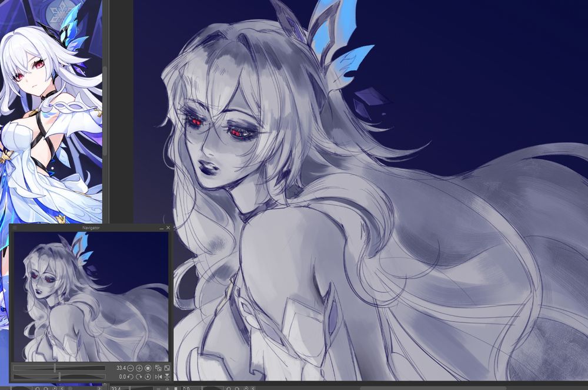Minimize the Navigator panel
Viewport: 588px width, 390px height.
pyautogui.click(x=161, y=228)
